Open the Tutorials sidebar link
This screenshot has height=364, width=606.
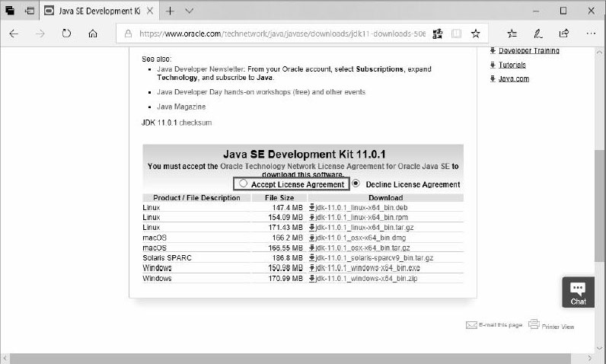(512, 65)
